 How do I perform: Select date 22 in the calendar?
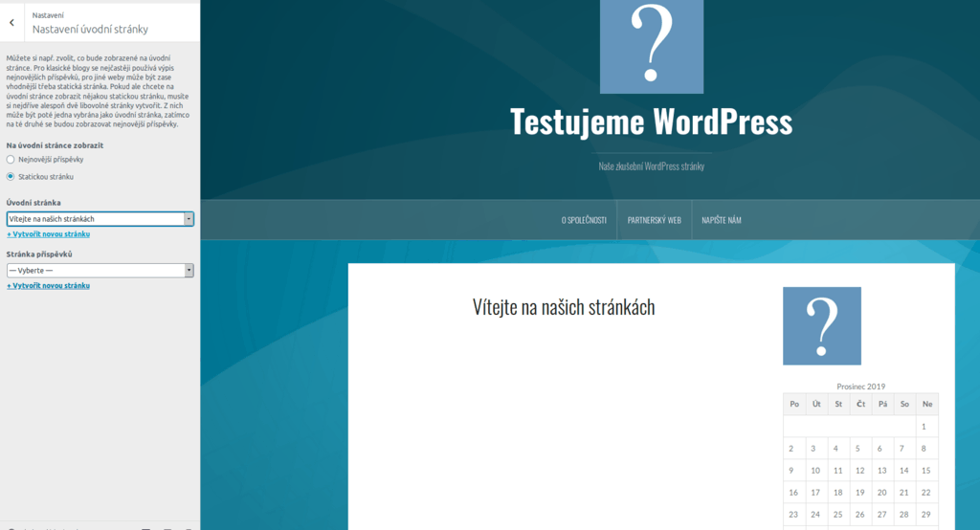click(x=926, y=493)
